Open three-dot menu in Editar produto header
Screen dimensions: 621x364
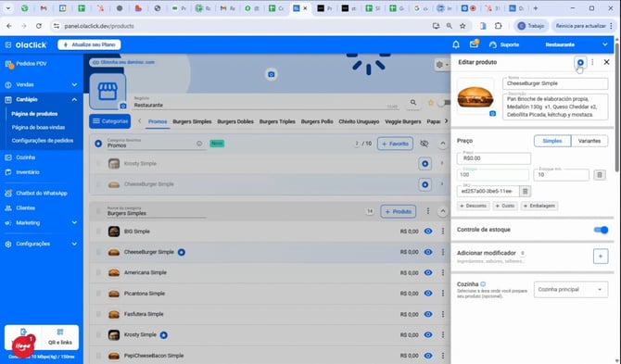point(592,62)
